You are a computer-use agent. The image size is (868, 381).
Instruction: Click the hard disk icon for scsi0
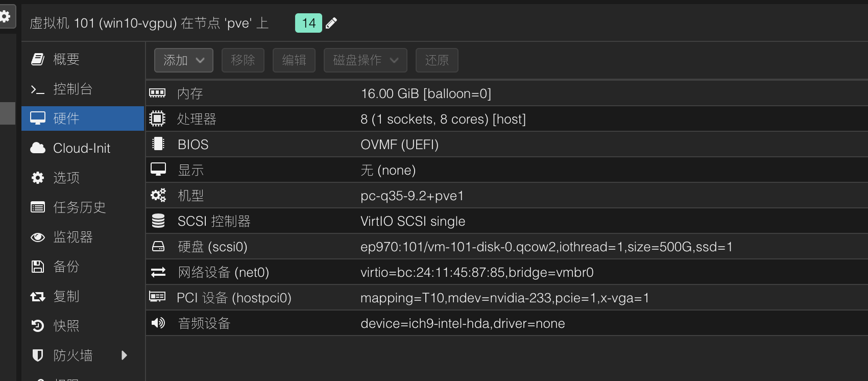click(158, 247)
